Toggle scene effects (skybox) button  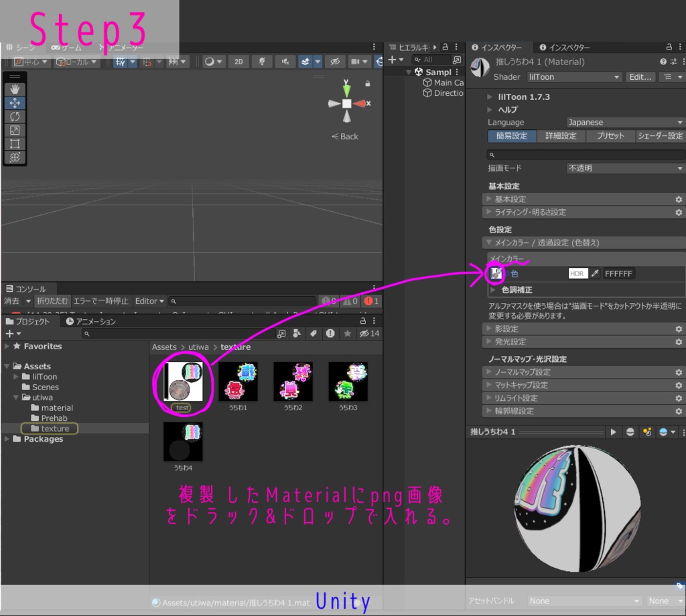(305, 61)
